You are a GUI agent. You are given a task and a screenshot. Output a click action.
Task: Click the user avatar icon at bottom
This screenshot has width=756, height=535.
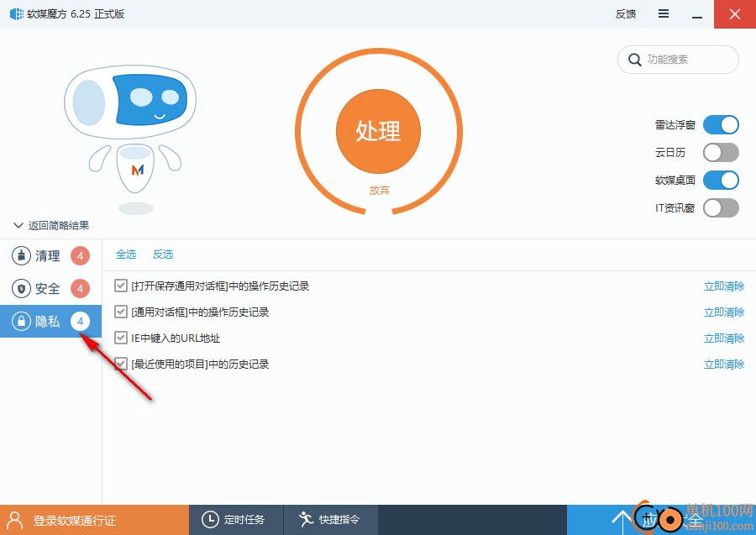pos(15,520)
